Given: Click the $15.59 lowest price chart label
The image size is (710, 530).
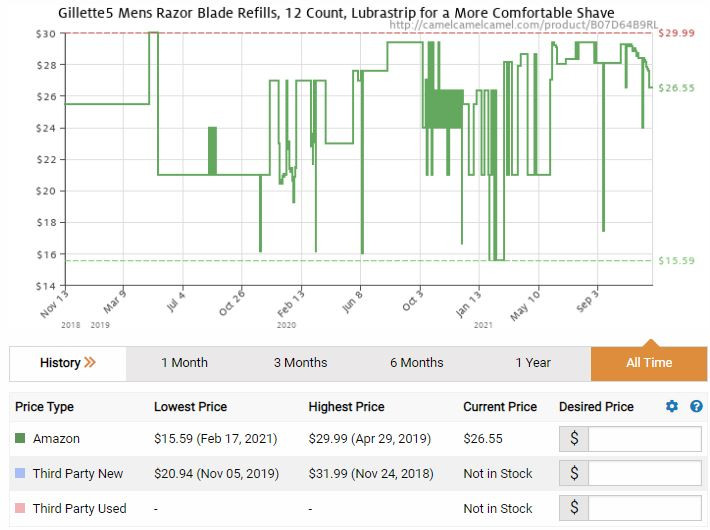Looking at the screenshot, I should coord(676,260).
